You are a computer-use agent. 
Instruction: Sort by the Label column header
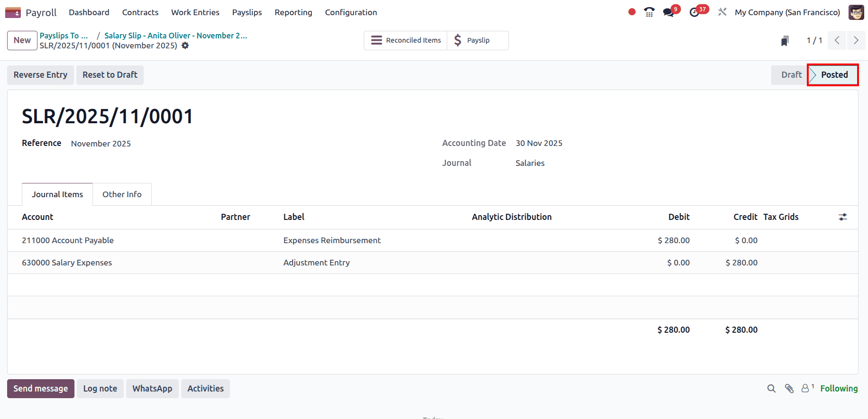(x=294, y=217)
